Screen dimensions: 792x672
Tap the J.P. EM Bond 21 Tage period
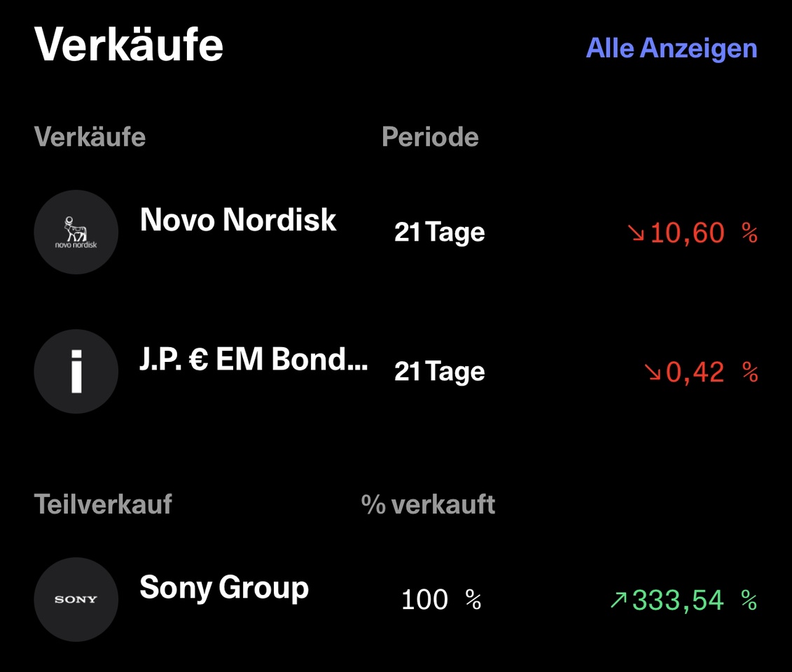pyautogui.click(x=440, y=372)
